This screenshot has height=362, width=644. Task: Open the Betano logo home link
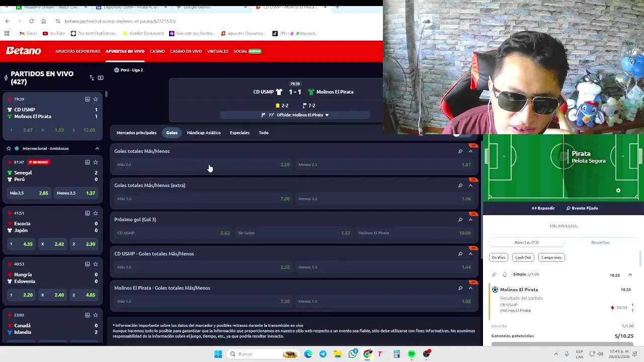click(x=23, y=51)
